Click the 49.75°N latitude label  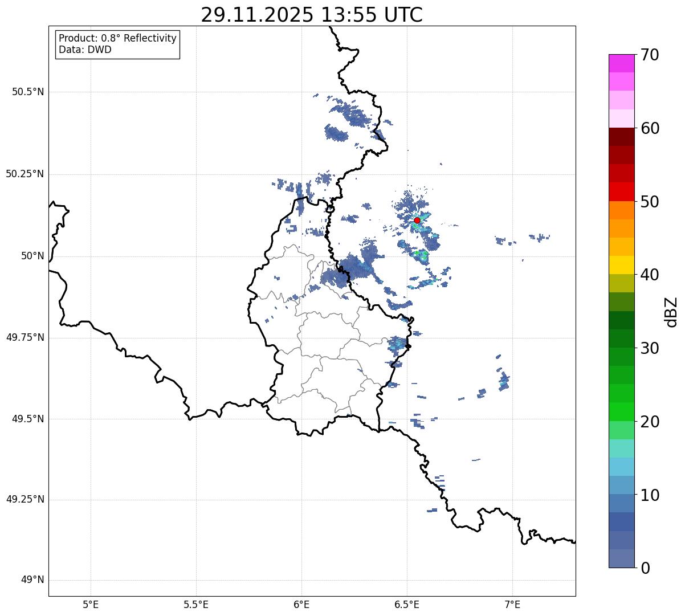(25, 337)
